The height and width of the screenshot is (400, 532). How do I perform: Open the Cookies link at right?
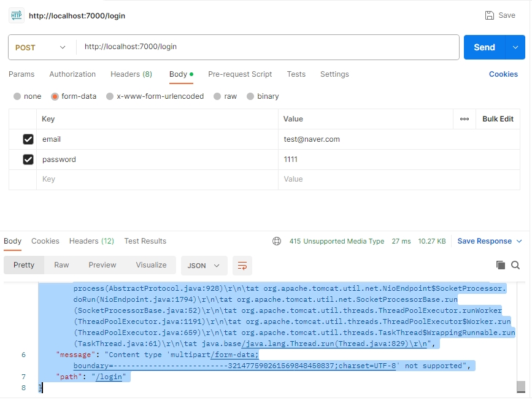coord(503,74)
